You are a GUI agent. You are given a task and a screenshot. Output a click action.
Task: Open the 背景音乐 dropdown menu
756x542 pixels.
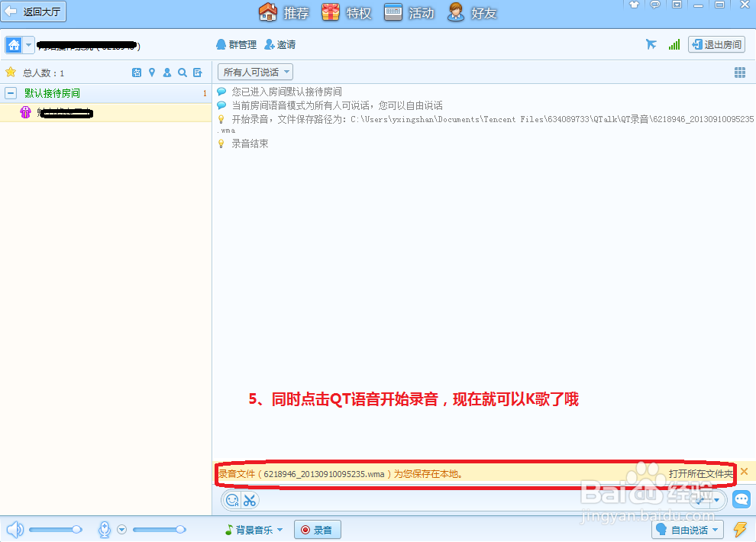[x=253, y=529]
